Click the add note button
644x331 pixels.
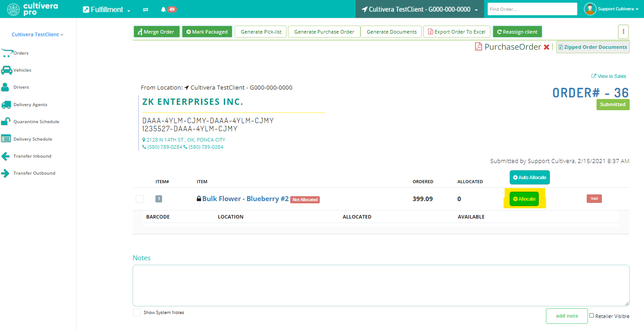pyautogui.click(x=567, y=316)
